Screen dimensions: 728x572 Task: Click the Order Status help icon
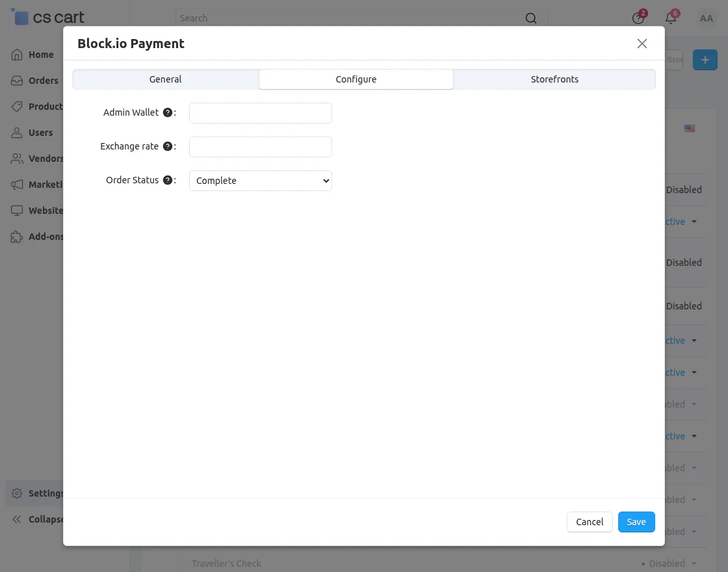pos(168,180)
